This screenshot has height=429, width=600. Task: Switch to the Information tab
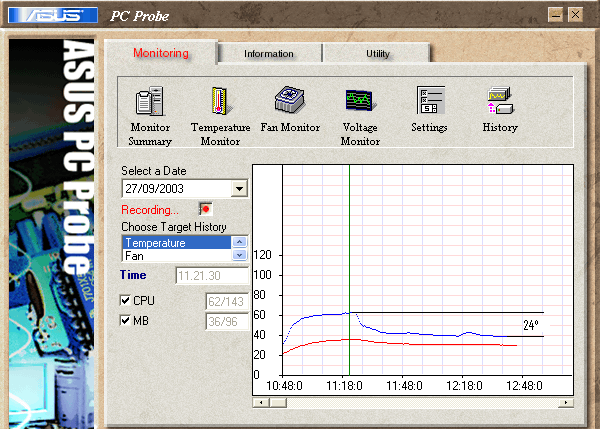[x=269, y=54]
